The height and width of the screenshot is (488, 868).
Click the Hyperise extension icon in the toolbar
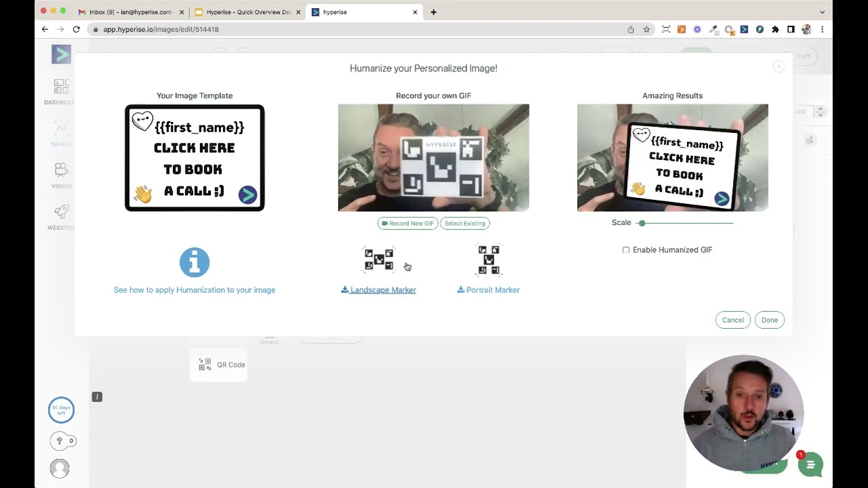click(x=744, y=29)
